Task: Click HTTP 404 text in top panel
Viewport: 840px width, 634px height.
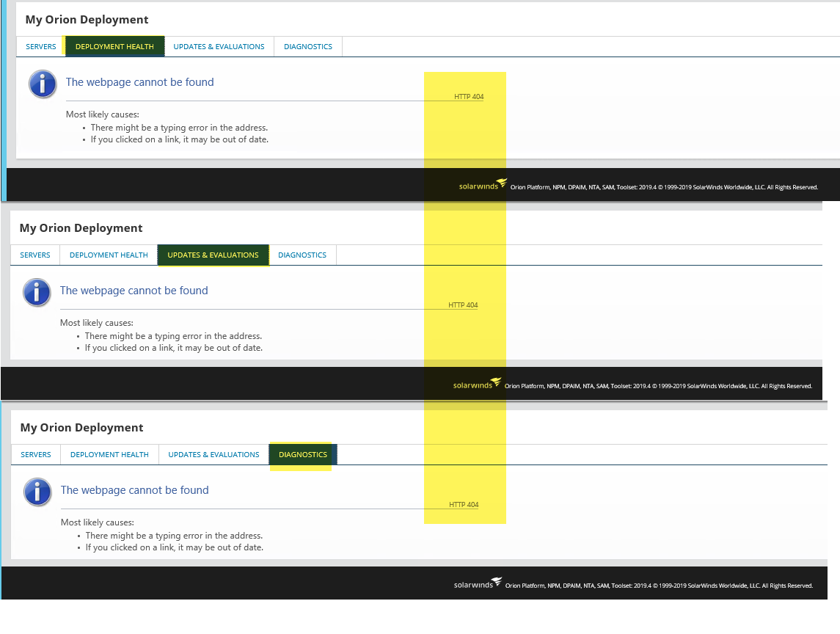Action: click(x=469, y=96)
